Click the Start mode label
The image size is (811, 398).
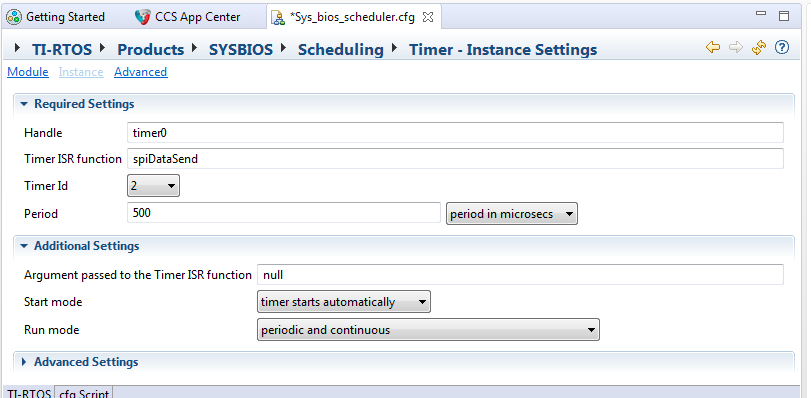coord(53,302)
